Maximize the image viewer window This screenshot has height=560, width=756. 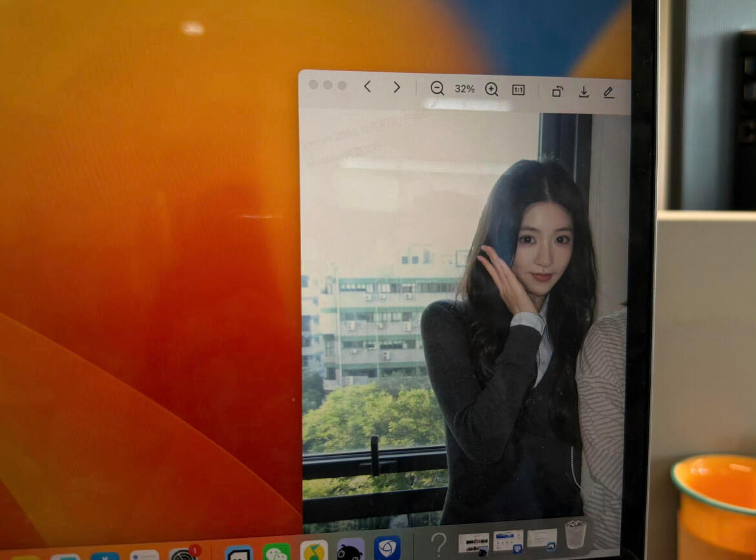tap(342, 85)
